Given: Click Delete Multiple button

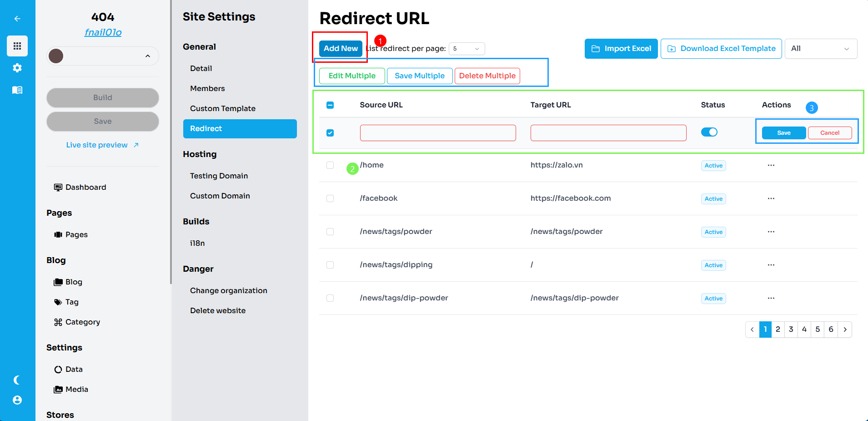Looking at the screenshot, I should (487, 76).
